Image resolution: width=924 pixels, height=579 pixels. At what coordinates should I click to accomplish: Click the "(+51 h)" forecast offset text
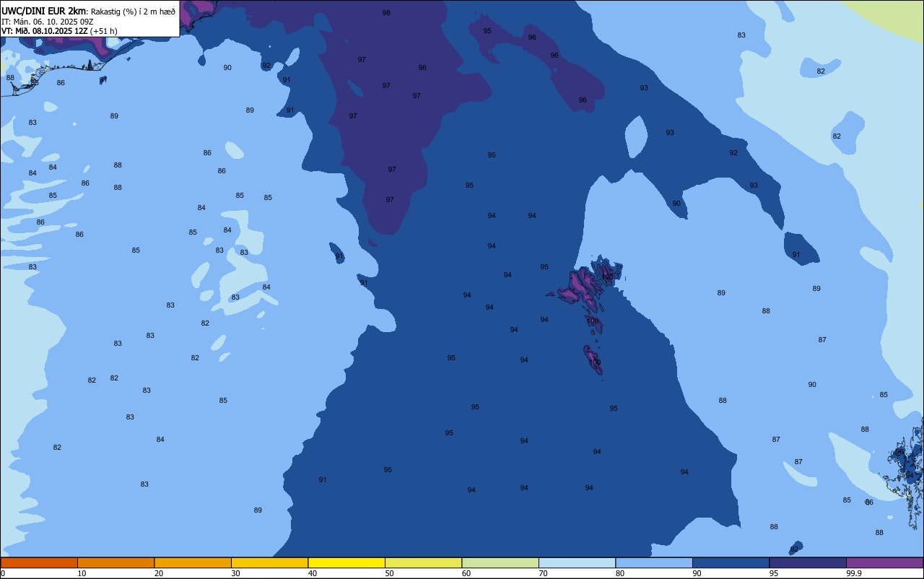104,31
